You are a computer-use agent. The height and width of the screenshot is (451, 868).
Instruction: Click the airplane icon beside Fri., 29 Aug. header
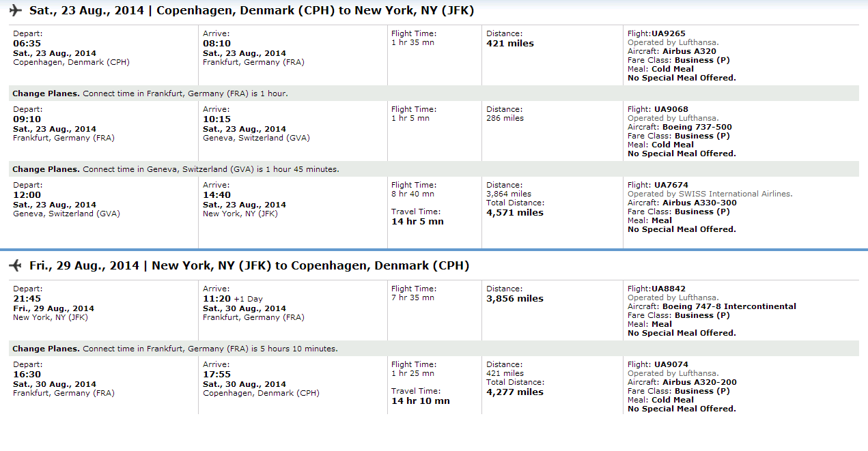point(16,265)
